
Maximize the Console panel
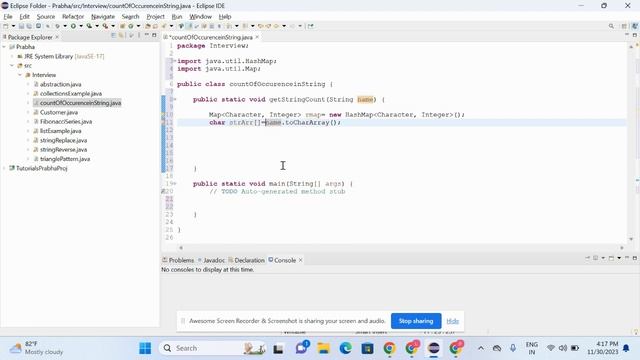tap(635, 258)
